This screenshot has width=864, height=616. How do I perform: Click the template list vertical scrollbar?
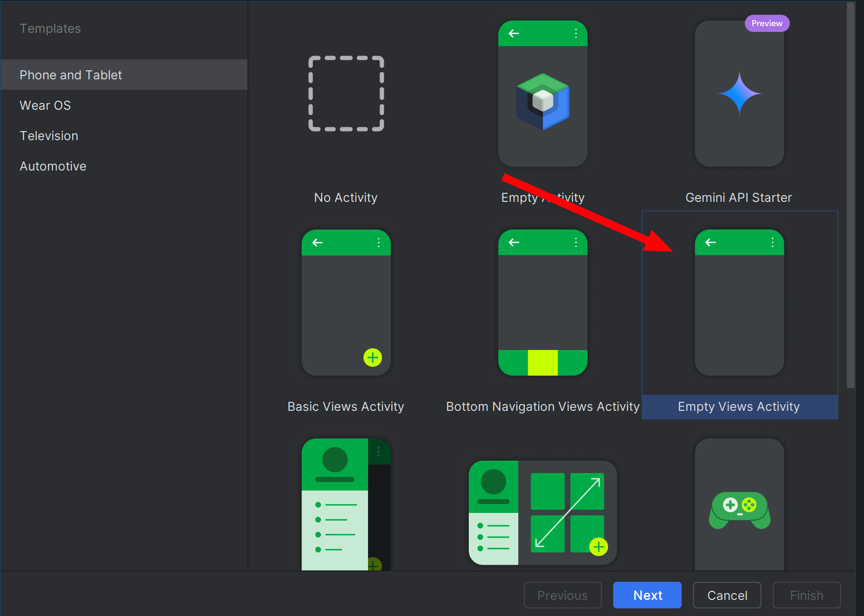pos(850,195)
